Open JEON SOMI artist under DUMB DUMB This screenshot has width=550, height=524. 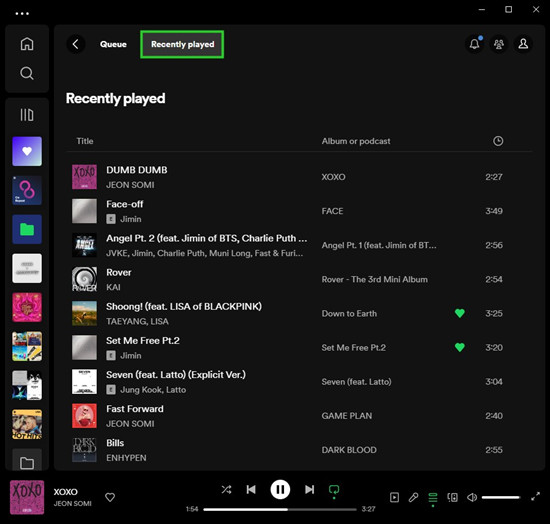pos(130,185)
